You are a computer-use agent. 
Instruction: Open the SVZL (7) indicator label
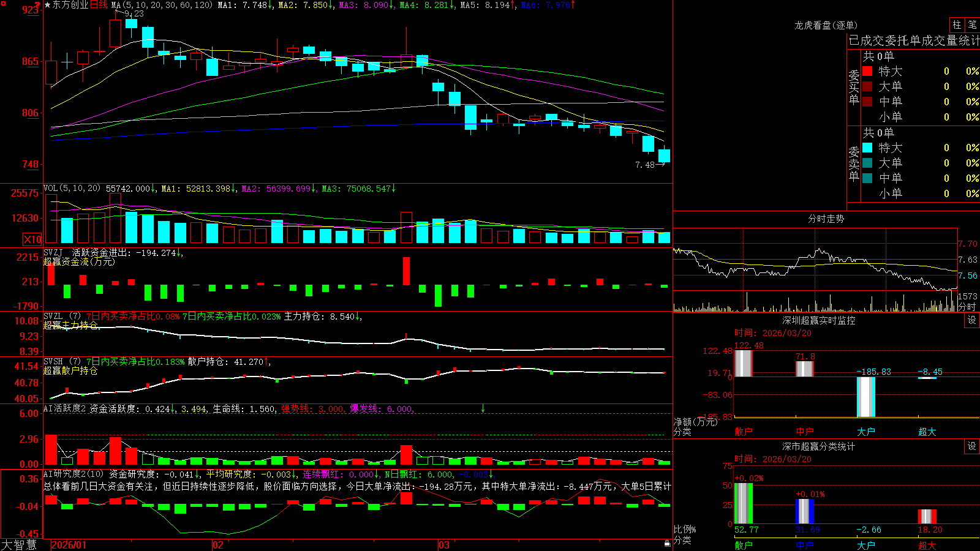(x=62, y=317)
